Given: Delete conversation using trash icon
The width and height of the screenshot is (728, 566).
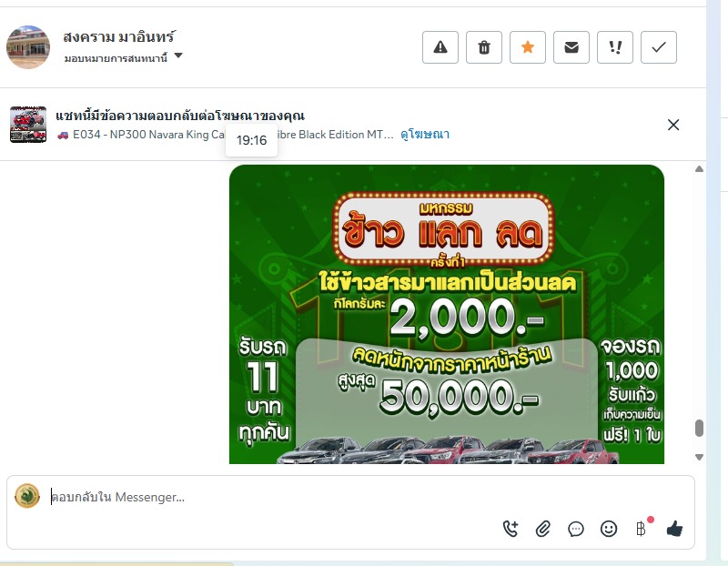Looking at the screenshot, I should (484, 47).
